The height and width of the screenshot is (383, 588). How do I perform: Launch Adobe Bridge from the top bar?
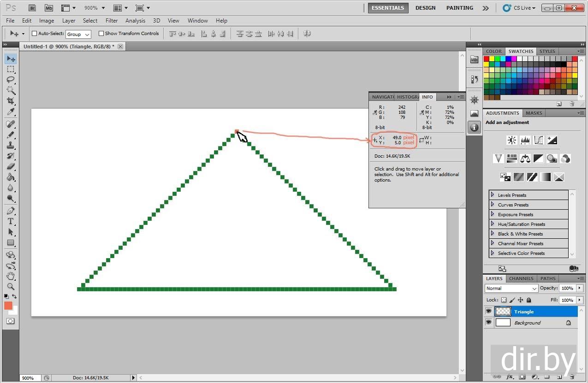tap(32, 8)
